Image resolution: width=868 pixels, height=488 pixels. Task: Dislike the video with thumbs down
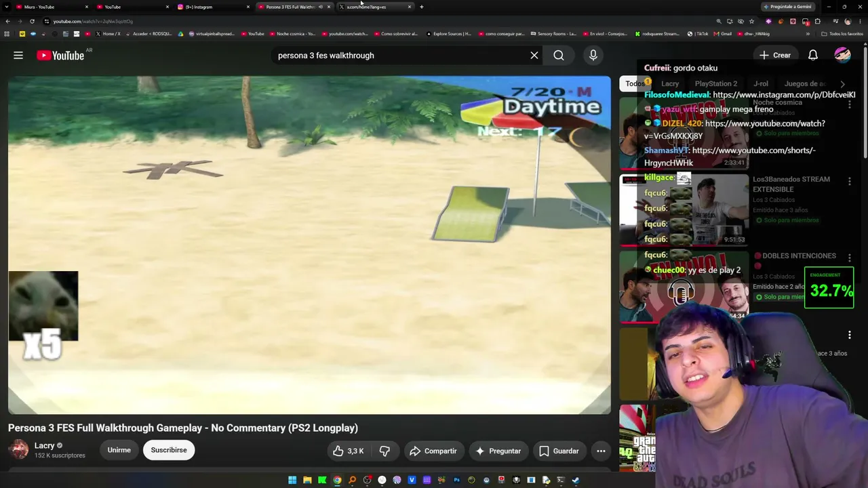(x=384, y=451)
